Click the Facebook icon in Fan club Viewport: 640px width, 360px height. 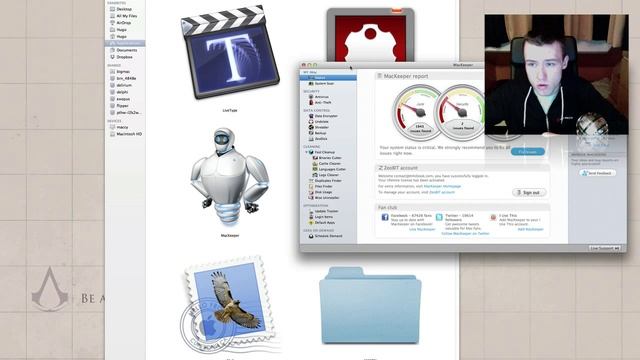(384, 217)
